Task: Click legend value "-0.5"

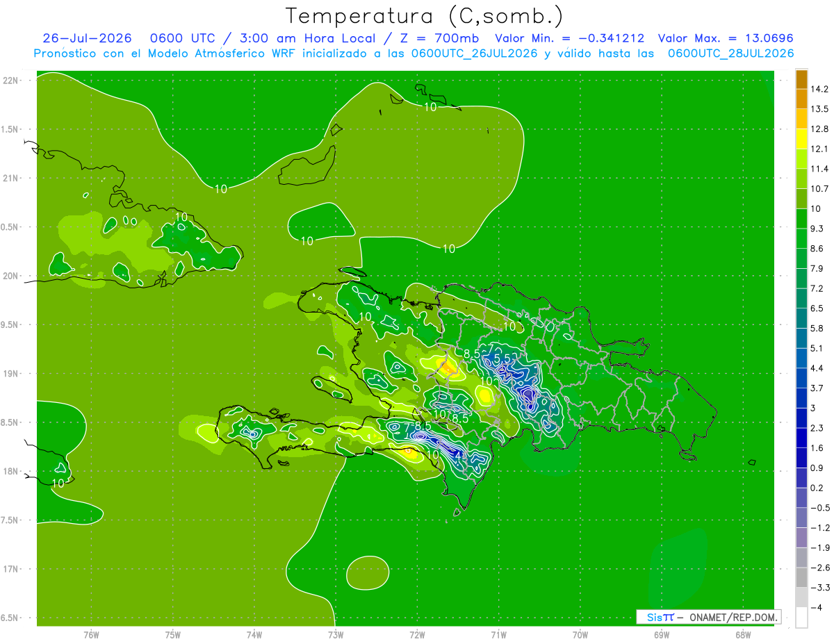Action: (819, 508)
